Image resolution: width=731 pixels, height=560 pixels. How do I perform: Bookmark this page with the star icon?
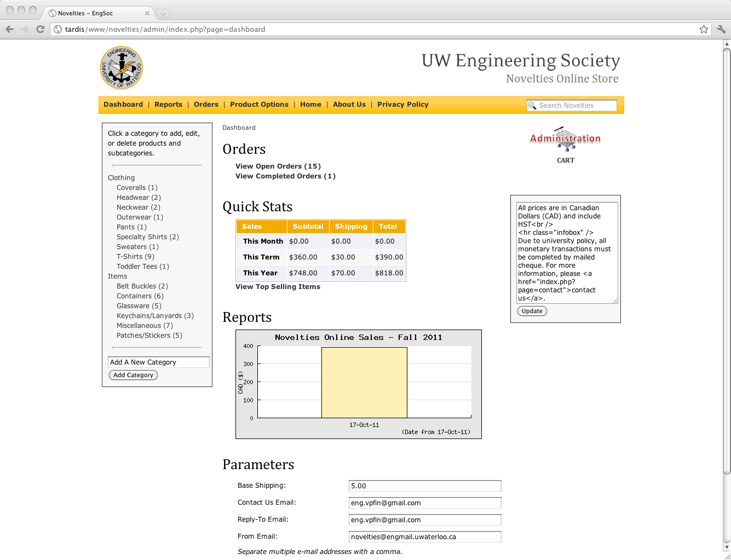click(704, 29)
